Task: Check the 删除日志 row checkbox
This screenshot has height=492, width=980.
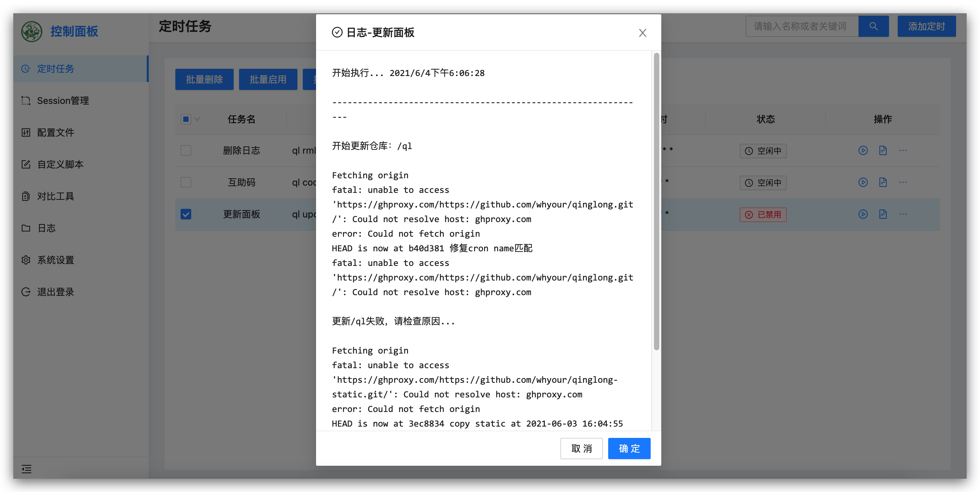Action: click(186, 150)
